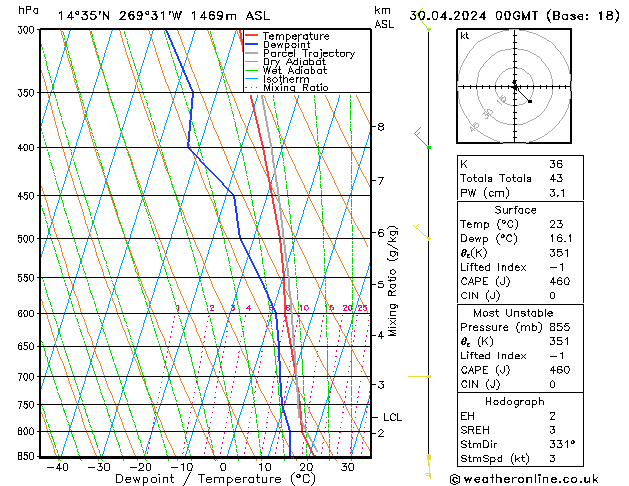Click the 5 km altitude tick label

[x=381, y=284]
